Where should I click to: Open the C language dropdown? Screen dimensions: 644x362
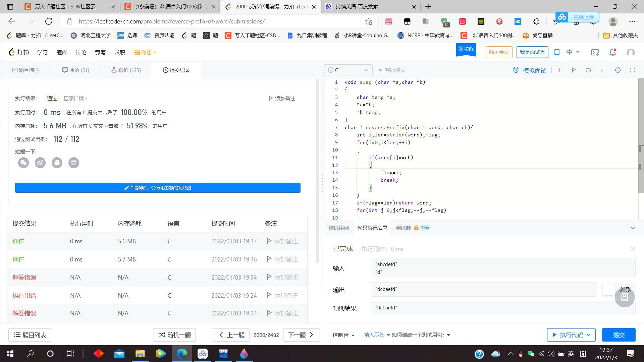click(x=348, y=70)
